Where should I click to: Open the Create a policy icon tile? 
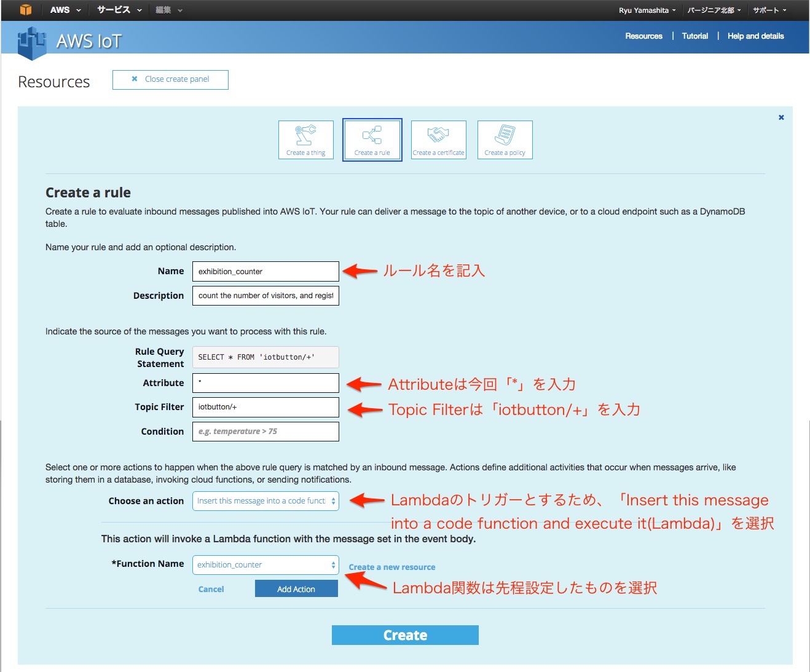(505, 140)
